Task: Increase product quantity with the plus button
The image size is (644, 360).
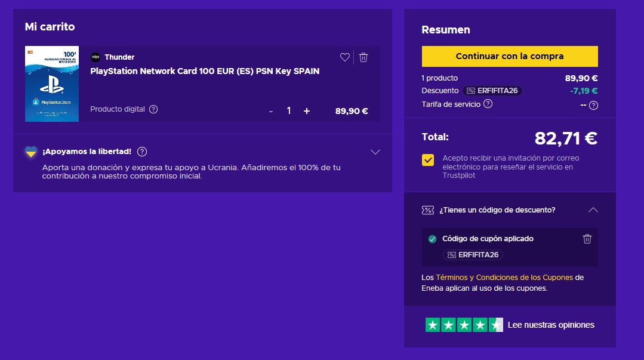Action: tap(306, 110)
